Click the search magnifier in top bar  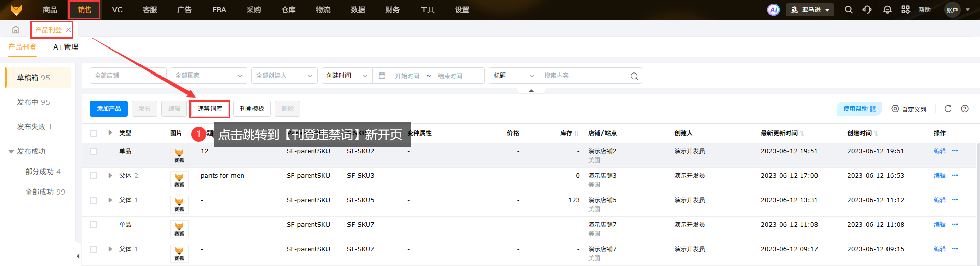point(849,10)
